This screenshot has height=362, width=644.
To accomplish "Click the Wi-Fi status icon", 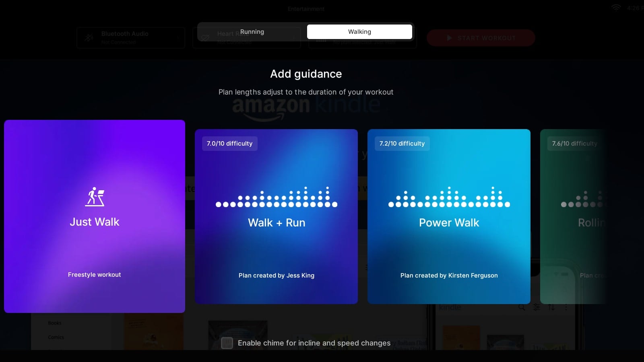I will pyautogui.click(x=616, y=8).
